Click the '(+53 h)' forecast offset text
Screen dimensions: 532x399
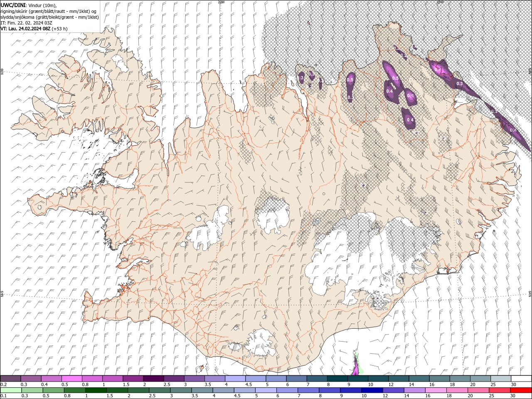click(59, 29)
